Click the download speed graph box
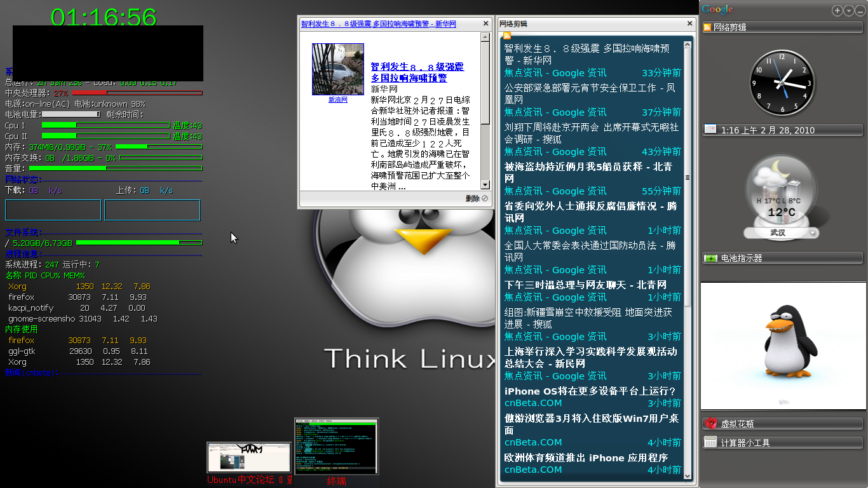Screen dimensions: 868x488 (x=53, y=210)
